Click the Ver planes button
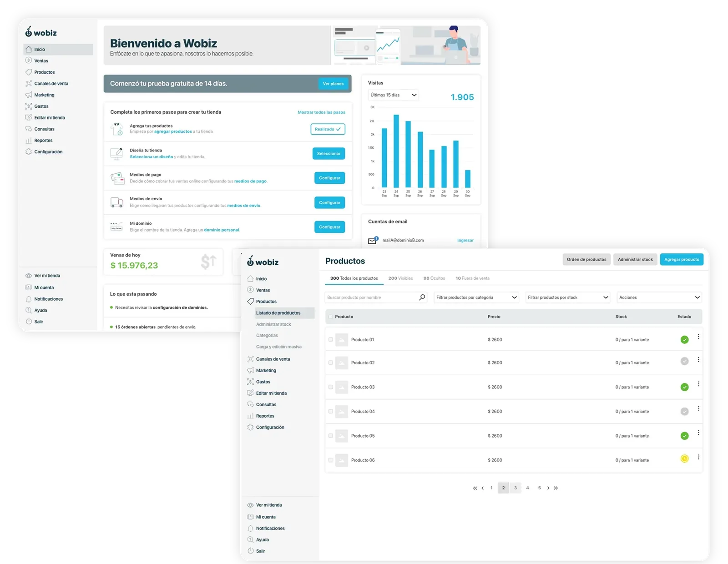 point(333,84)
